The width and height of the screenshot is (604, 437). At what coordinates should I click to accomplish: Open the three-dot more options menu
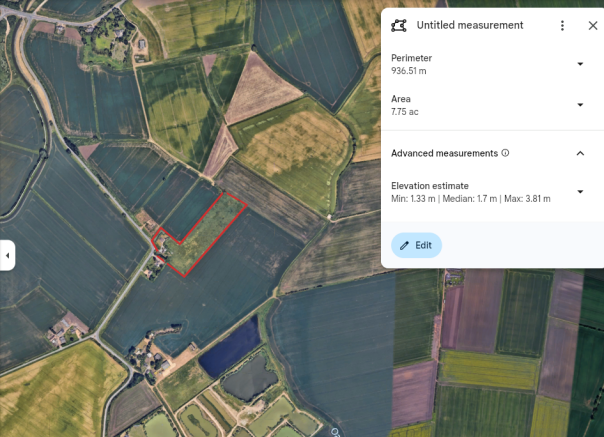[x=563, y=25]
